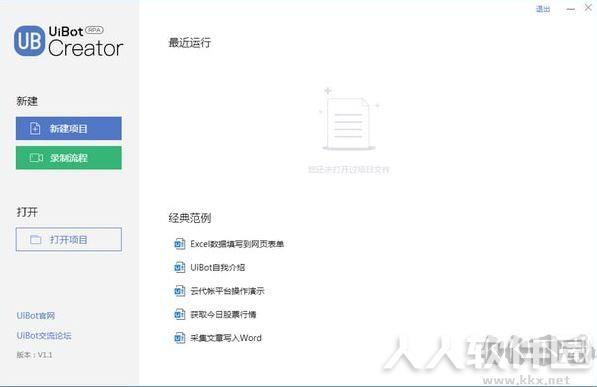Click the UB logo icon

click(x=29, y=41)
